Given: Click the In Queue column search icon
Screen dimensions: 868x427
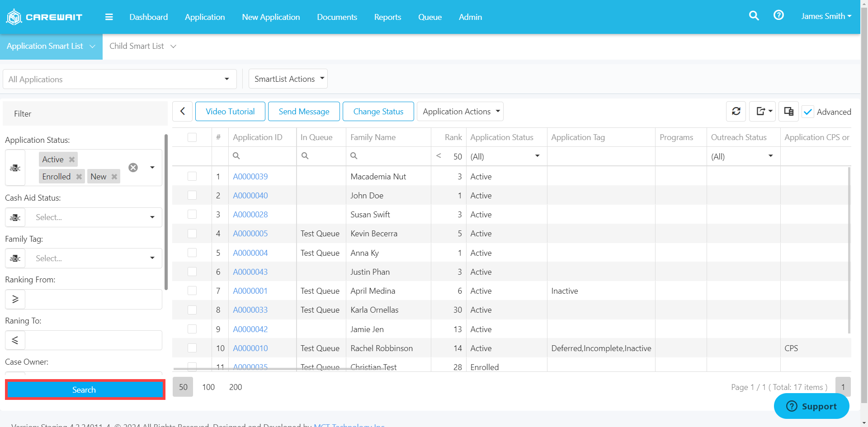Looking at the screenshot, I should pyautogui.click(x=305, y=156).
